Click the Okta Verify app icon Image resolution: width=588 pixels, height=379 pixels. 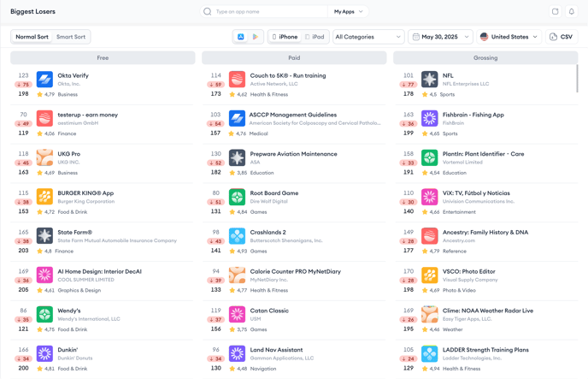pos(44,80)
